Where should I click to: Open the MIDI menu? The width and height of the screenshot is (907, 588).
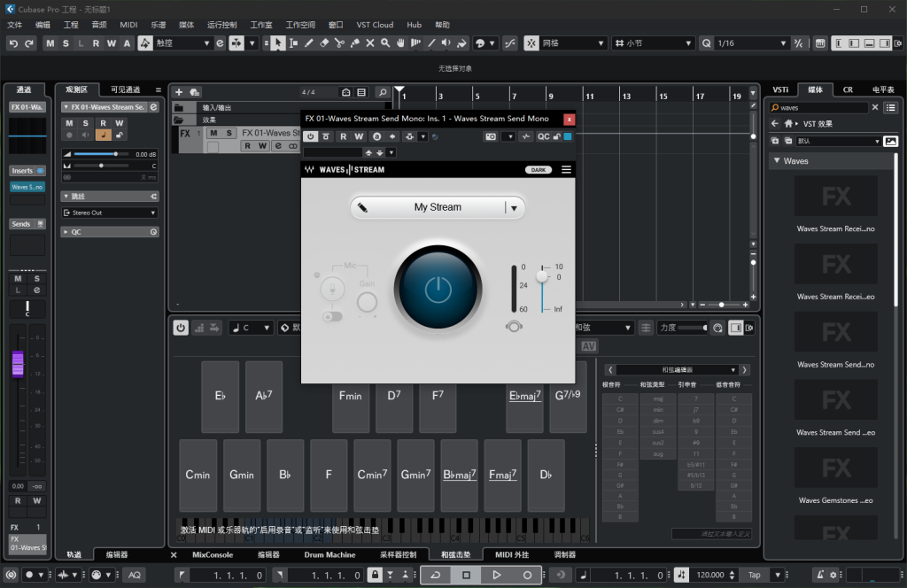[128, 25]
